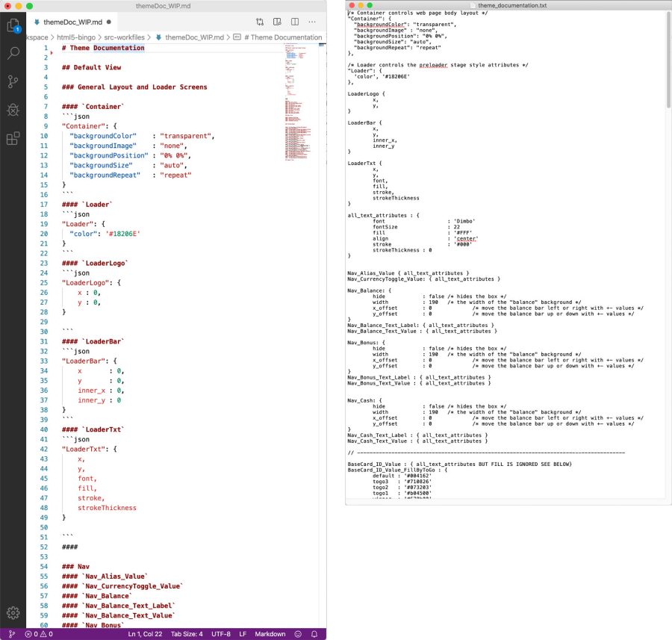
Task: Close the unsaved themeDoc_WIP.md tab dot
Action: point(109,22)
